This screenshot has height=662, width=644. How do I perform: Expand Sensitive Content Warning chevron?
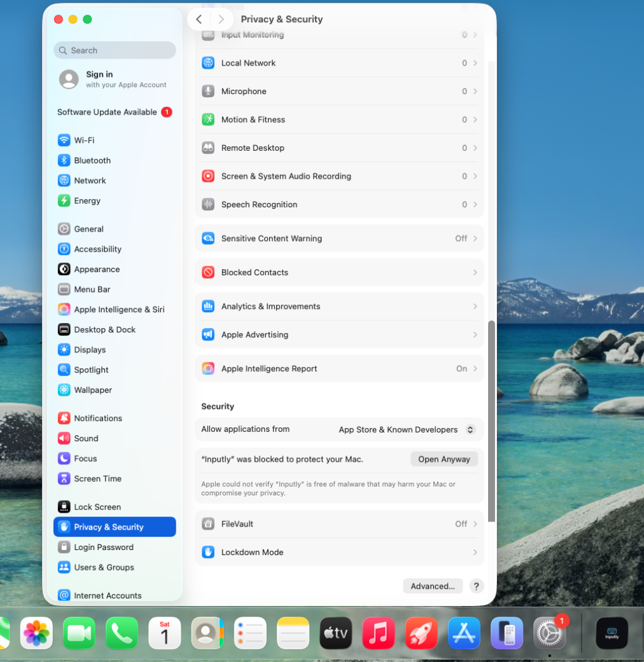pyautogui.click(x=475, y=238)
